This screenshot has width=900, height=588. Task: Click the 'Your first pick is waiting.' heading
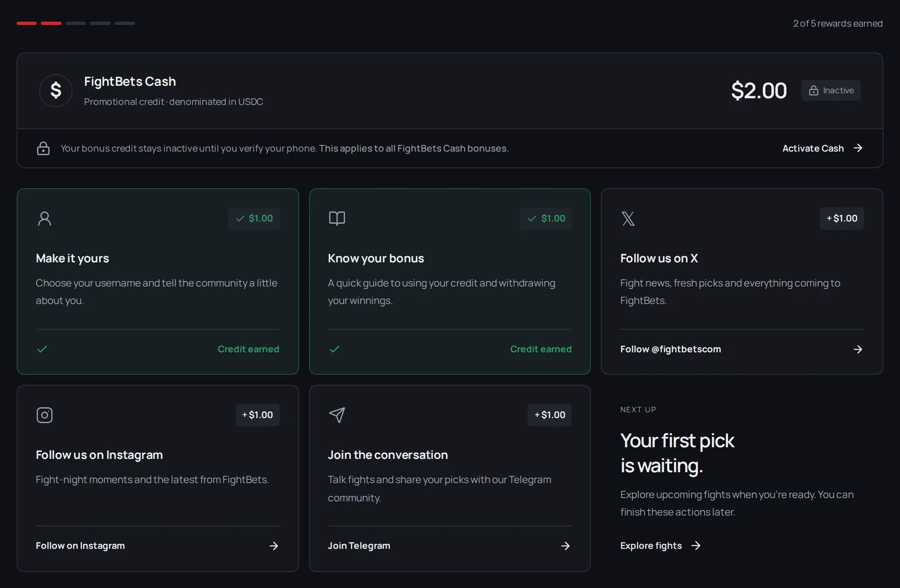677,453
